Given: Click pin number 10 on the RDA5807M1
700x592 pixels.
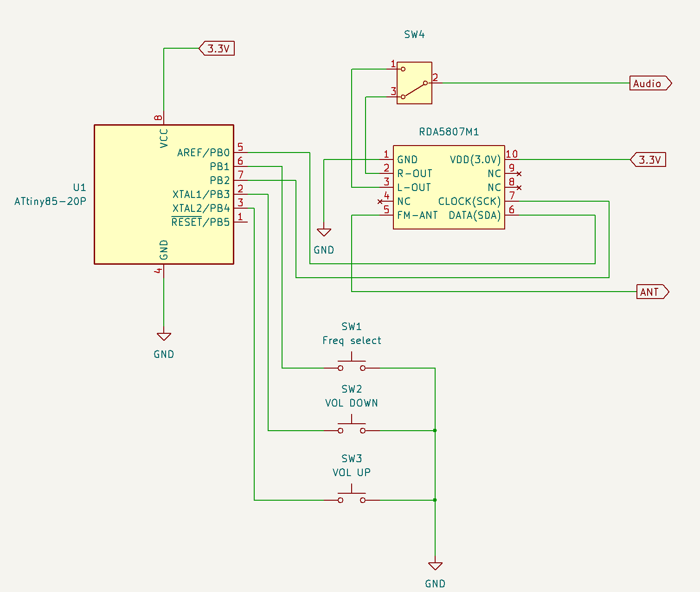Looking at the screenshot, I should pyautogui.click(x=512, y=154).
